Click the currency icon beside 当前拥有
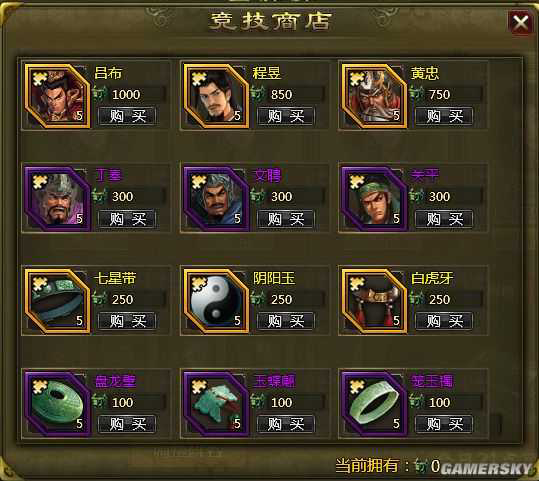 coord(421,466)
